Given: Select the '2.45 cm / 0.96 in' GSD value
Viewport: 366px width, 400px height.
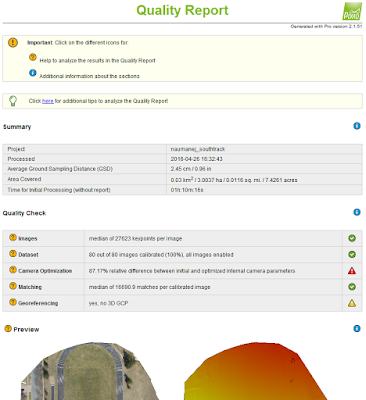Looking at the screenshot, I should point(191,169).
